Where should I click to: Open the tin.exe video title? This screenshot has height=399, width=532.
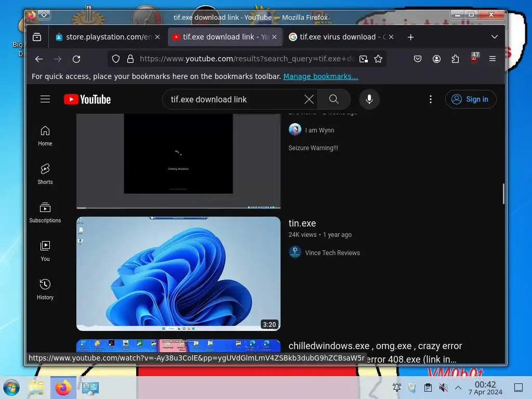pyautogui.click(x=302, y=223)
